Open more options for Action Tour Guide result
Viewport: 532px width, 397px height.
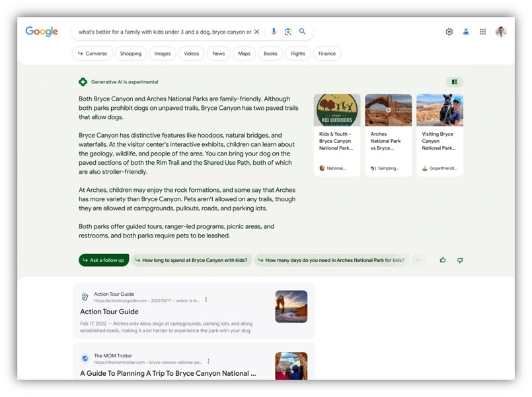[206, 300]
